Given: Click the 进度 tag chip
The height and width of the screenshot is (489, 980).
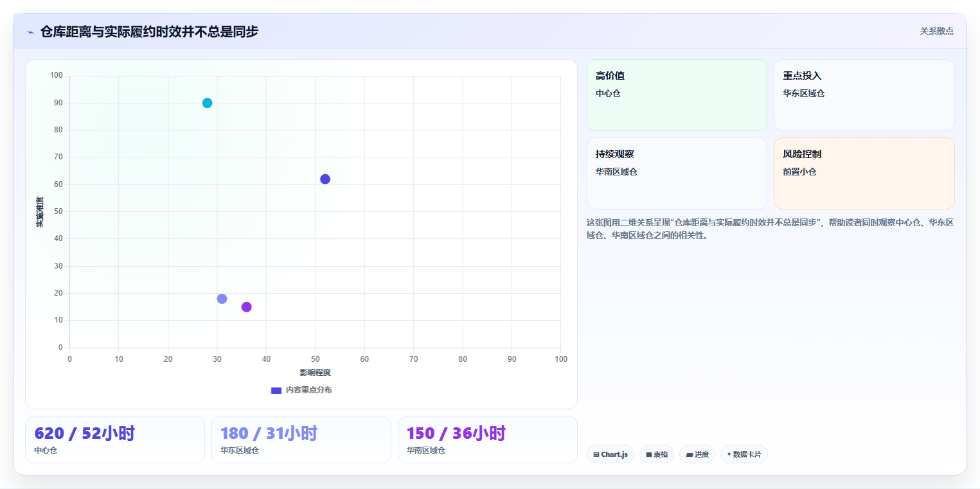Looking at the screenshot, I should pyautogui.click(x=697, y=454).
